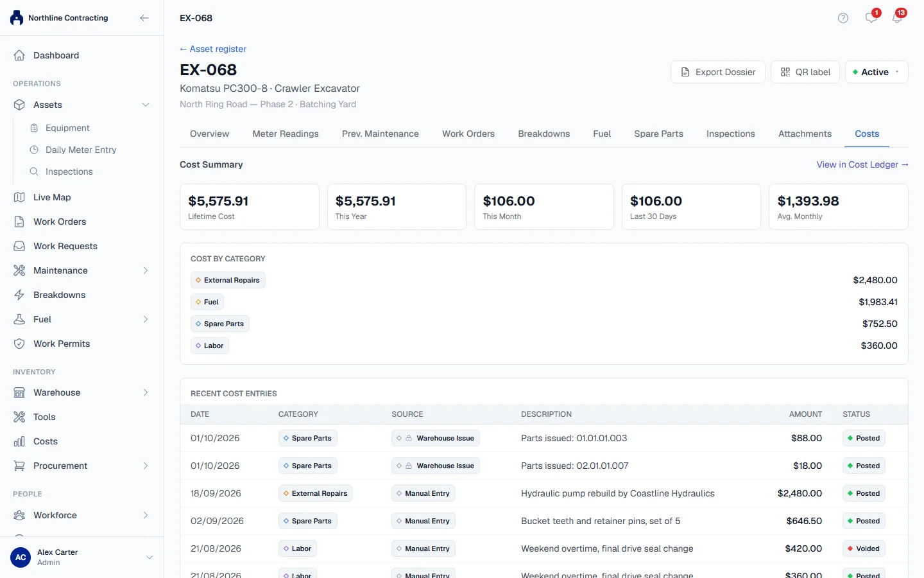Click the Dashboard home icon
The height and width of the screenshot is (578, 924).
pyautogui.click(x=19, y=55)
